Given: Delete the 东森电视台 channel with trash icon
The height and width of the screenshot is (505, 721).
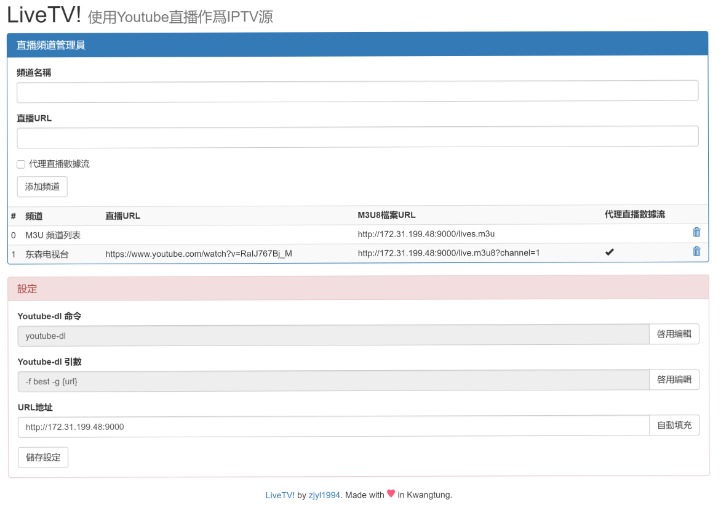Looking at the screenshot, I should [696, 251].
